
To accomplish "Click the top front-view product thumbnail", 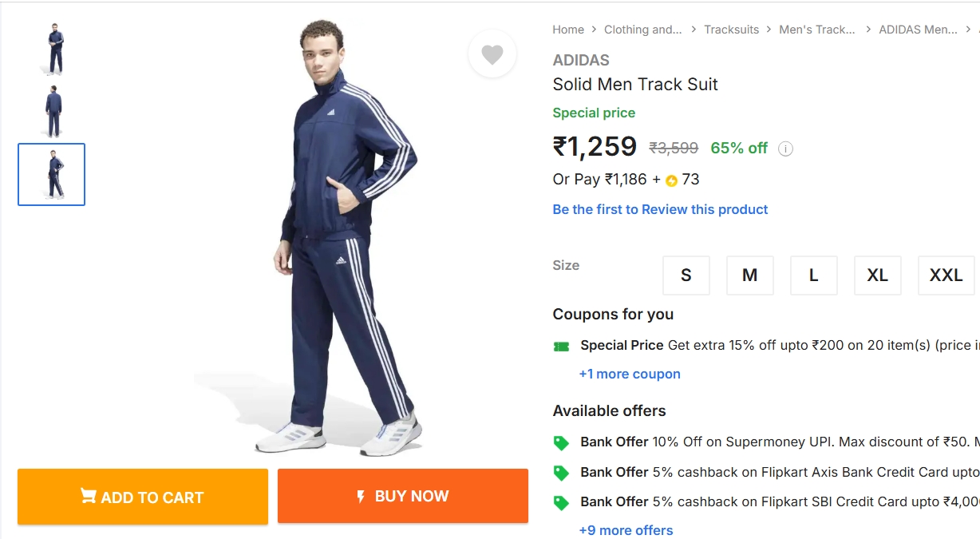I will tap(51, 48).
